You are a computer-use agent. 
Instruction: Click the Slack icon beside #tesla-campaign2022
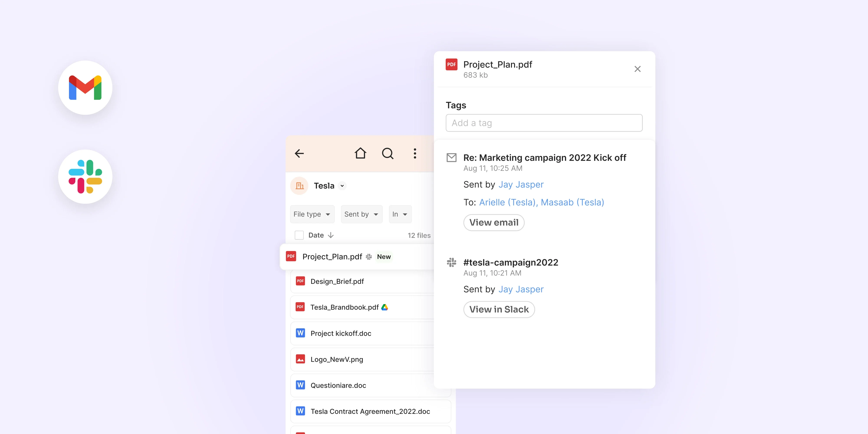452,262
